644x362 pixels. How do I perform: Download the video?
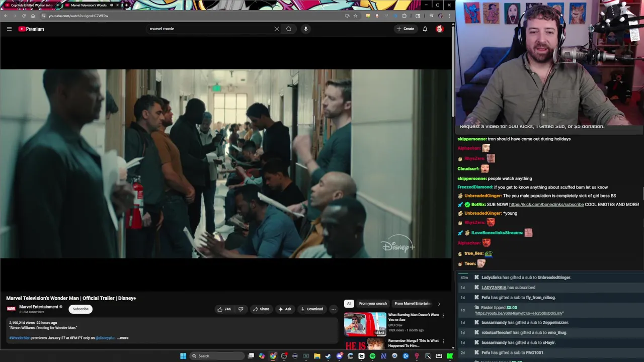[x=312, y=309]
